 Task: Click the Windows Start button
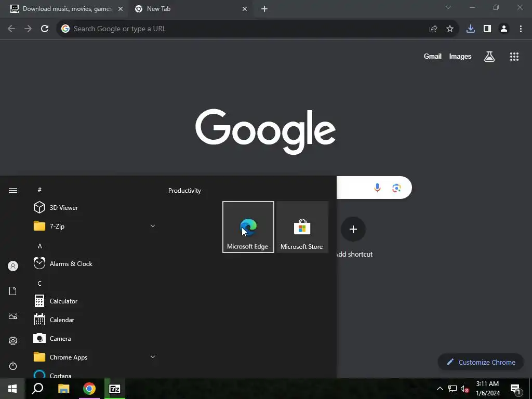[12, 389]
